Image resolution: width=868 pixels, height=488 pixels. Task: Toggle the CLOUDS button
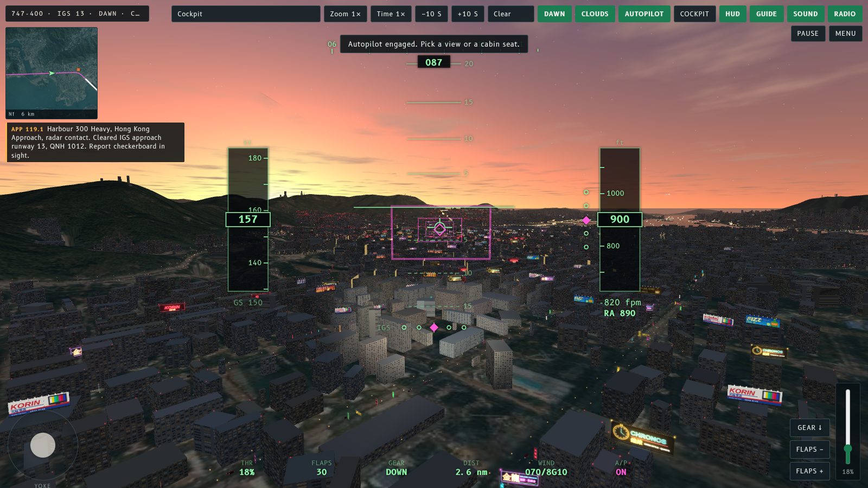coord(595,14)
